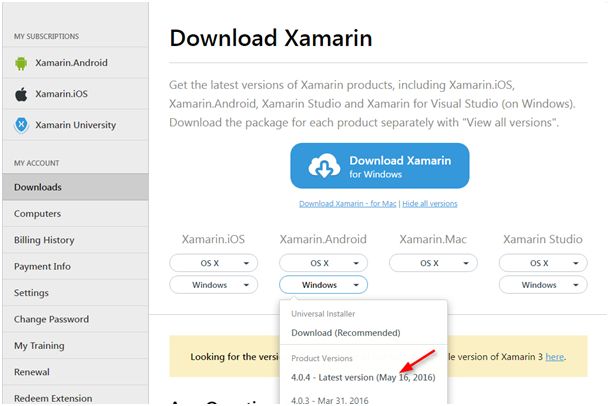Click the Xamarin.iOS apple icon
The height and width of the screenshot is (406, 609).
[x=21, y=94]
